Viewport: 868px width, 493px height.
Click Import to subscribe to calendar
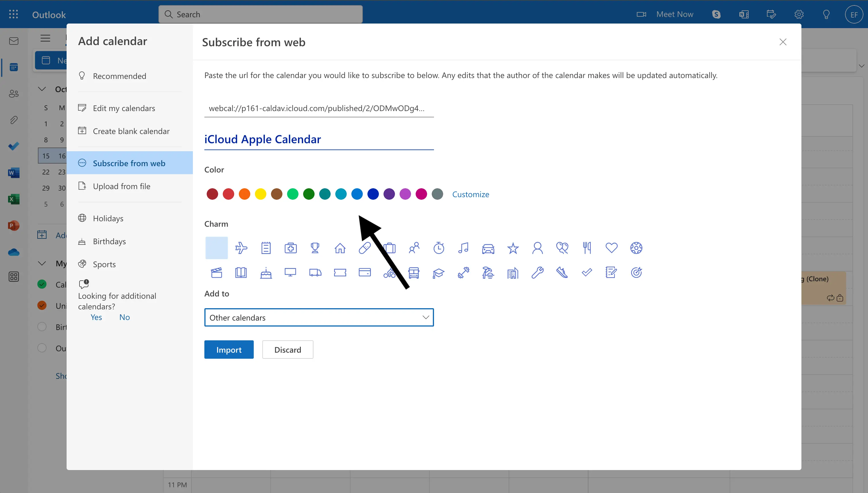[229, 349]
